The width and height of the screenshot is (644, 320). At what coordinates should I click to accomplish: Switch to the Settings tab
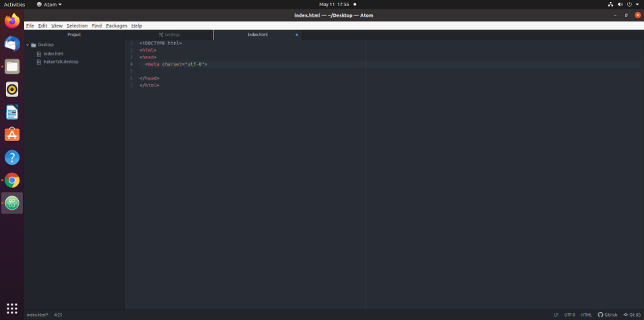[x=170, y=34]
